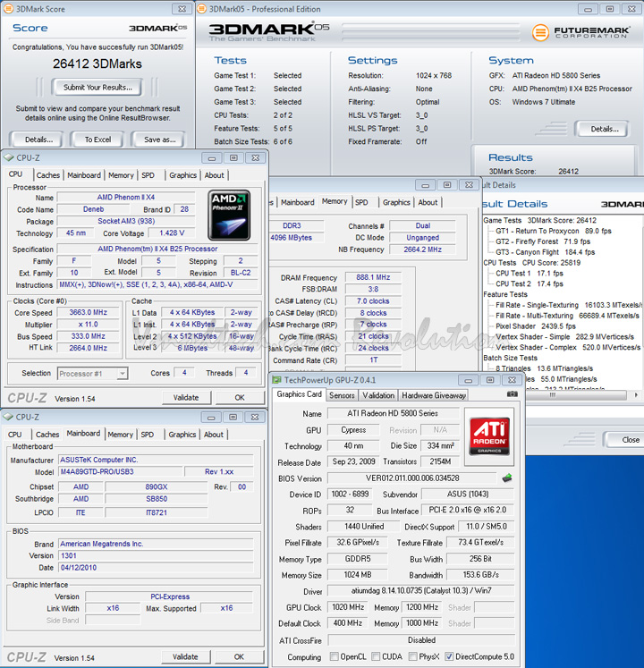
Task: Open SPD tab in CPU-Z Memory window
Action: click(361, 202)
